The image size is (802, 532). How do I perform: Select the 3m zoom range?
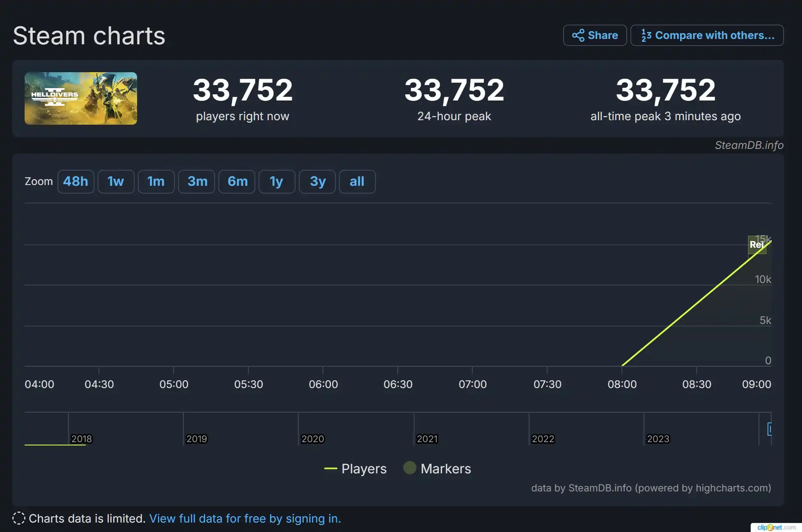(197, 181)
